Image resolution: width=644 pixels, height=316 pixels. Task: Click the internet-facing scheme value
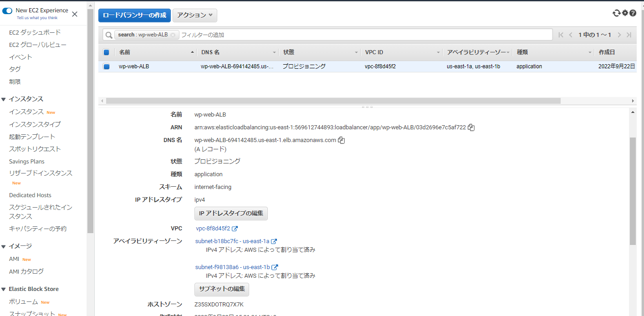213,187
